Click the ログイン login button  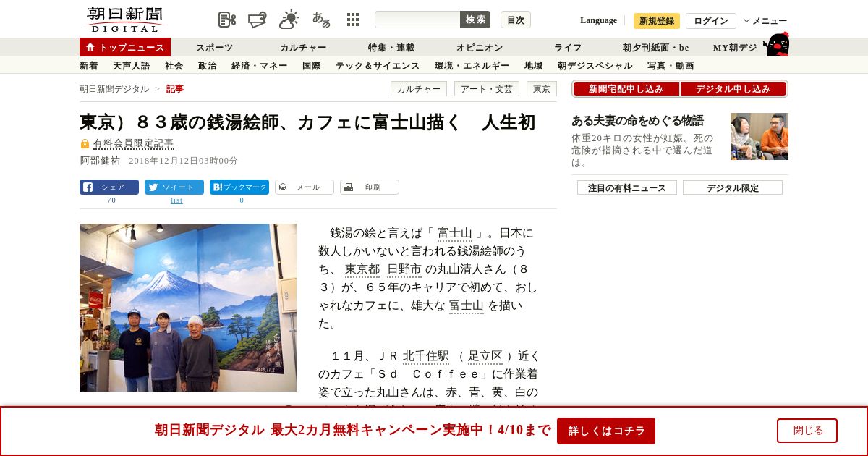pyautogui.click(x=711, y=21)
